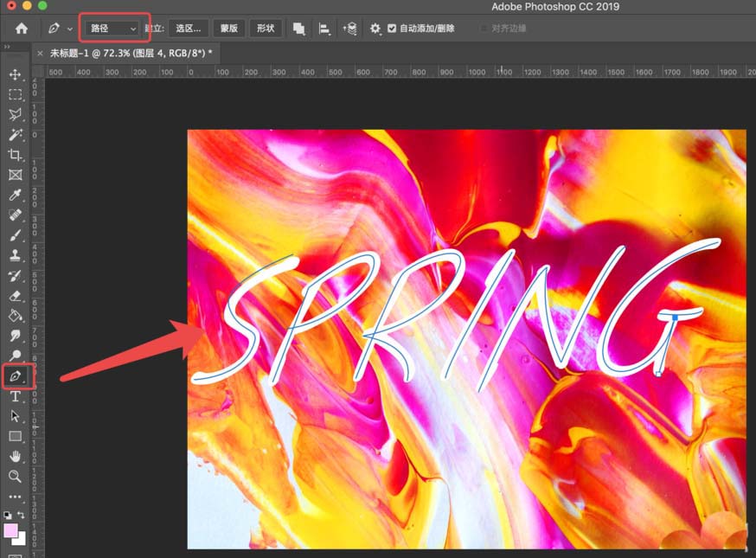The height and width of the screenshot is (558, 756).
Task: Swap foreground and background colors
Action: [21, 516]
